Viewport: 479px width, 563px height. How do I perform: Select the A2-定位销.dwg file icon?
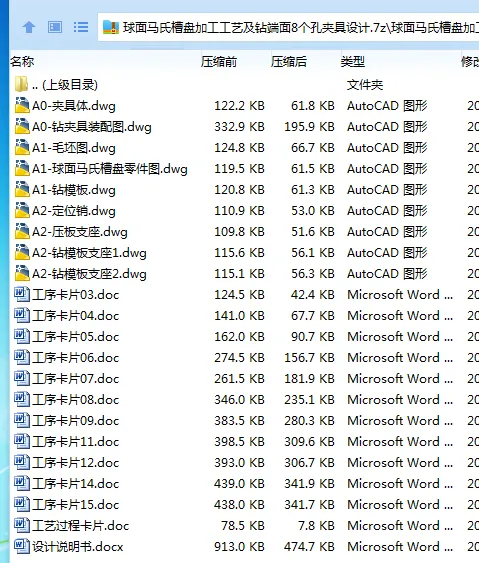(22, 210)
